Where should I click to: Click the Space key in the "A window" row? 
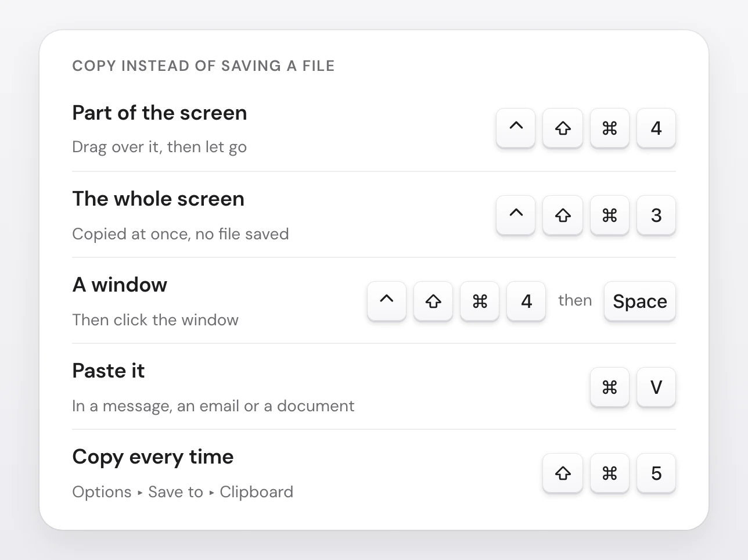tap(640, 301)
